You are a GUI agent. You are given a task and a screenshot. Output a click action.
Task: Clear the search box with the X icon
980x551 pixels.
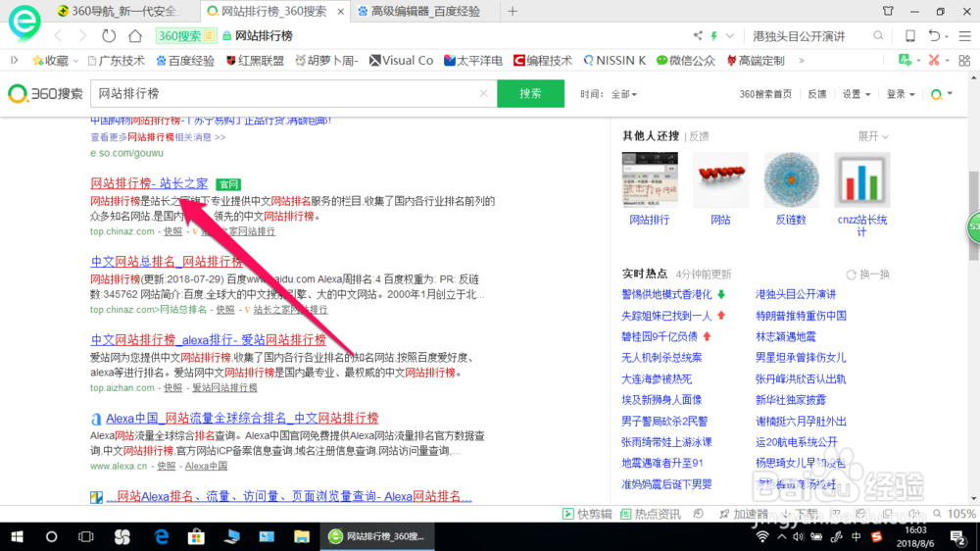(x=483, y=93)
